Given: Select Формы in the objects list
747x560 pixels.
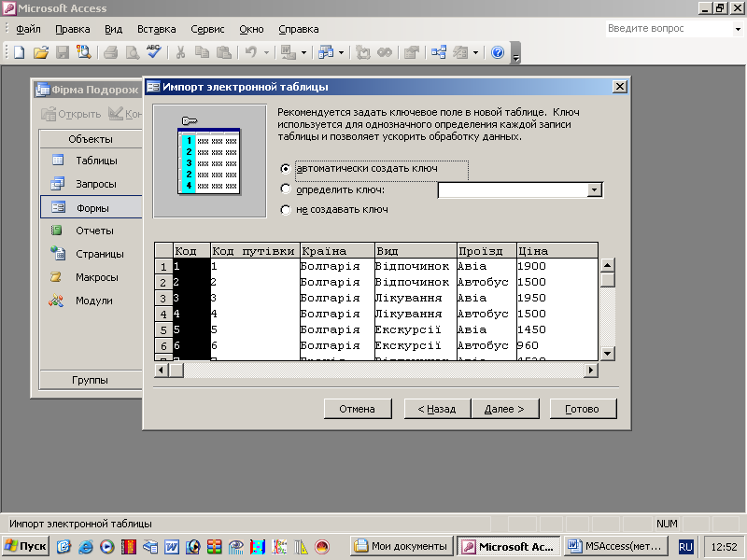Looking at the screenshot, I should (91, 207).
